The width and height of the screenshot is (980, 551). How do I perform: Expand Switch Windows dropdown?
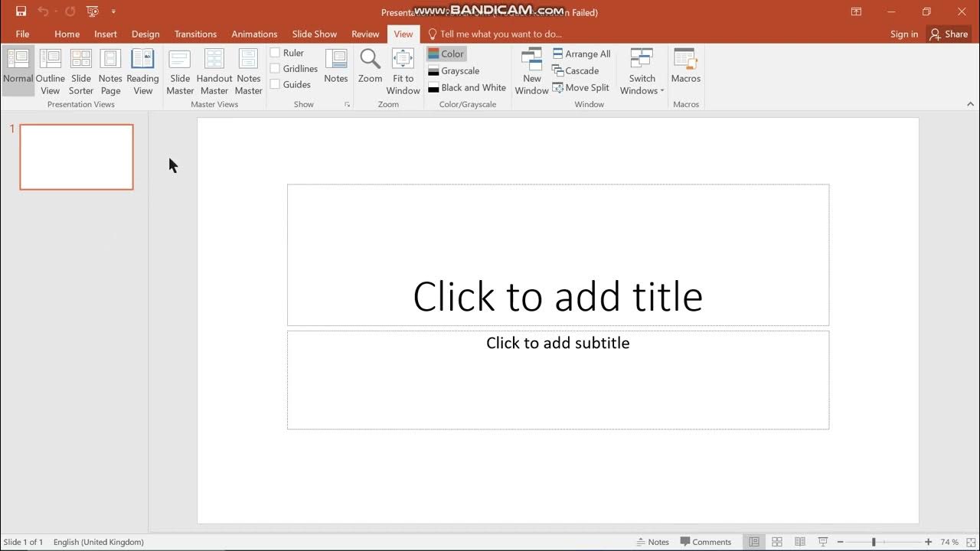pos(642,70)
